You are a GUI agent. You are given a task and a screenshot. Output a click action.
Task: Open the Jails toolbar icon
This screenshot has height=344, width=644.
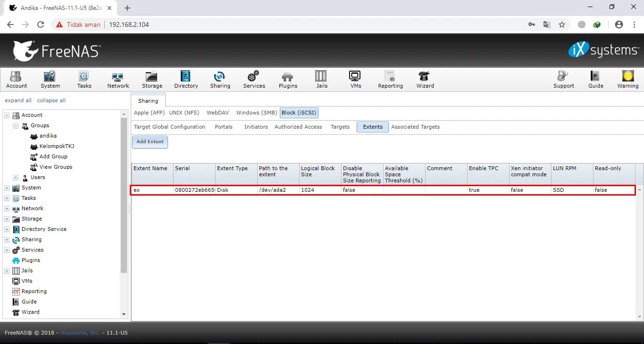(321, 79)
